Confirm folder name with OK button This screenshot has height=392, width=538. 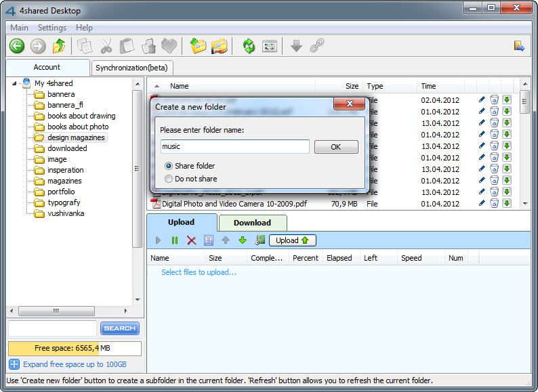click(336, 147)
